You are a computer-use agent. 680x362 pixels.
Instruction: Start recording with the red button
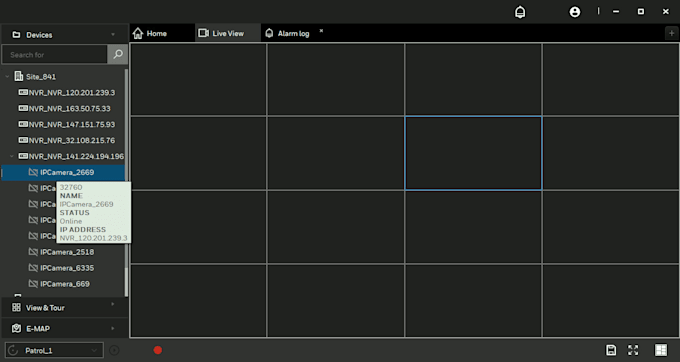pyautogui.click(x=158, y=350)
